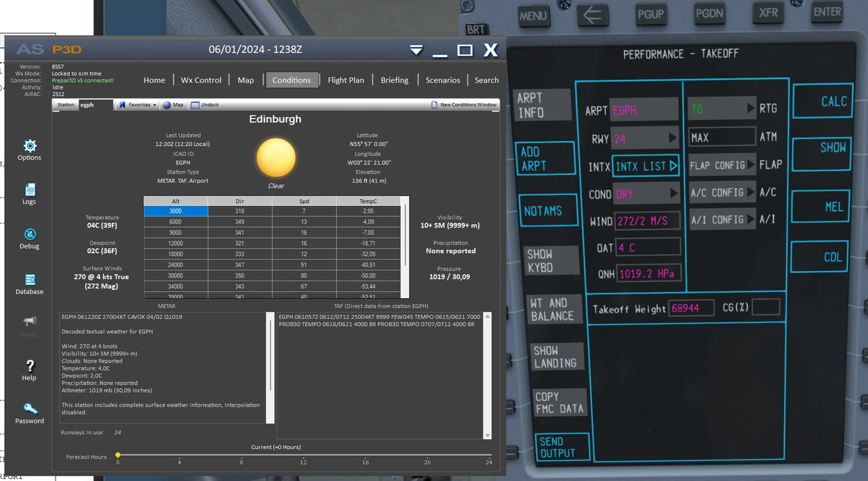The image size is (868, 481).
Task: Select the Conditions tab
Action: click(292, 80)
